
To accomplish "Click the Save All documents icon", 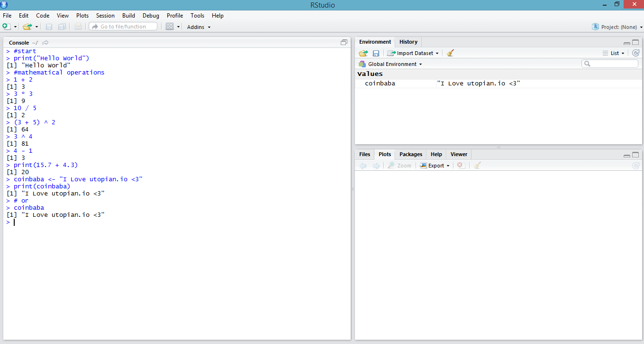I will tap(62, 27).
